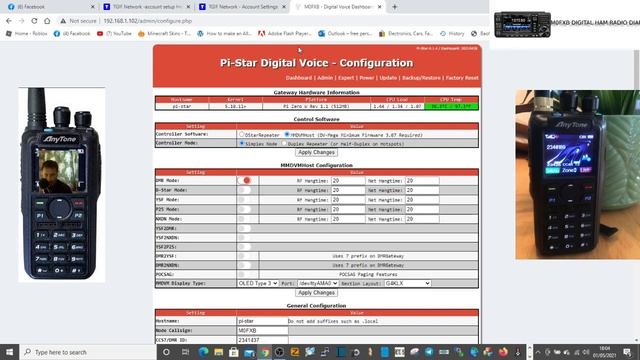Open the Backup/Restore link
Screen dimensions: 640x360
point(421,78)
